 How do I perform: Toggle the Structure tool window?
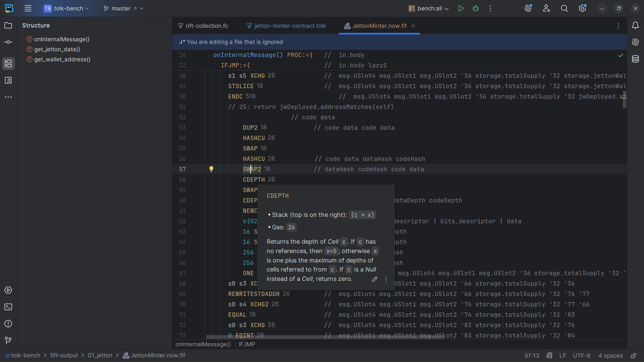8,64
